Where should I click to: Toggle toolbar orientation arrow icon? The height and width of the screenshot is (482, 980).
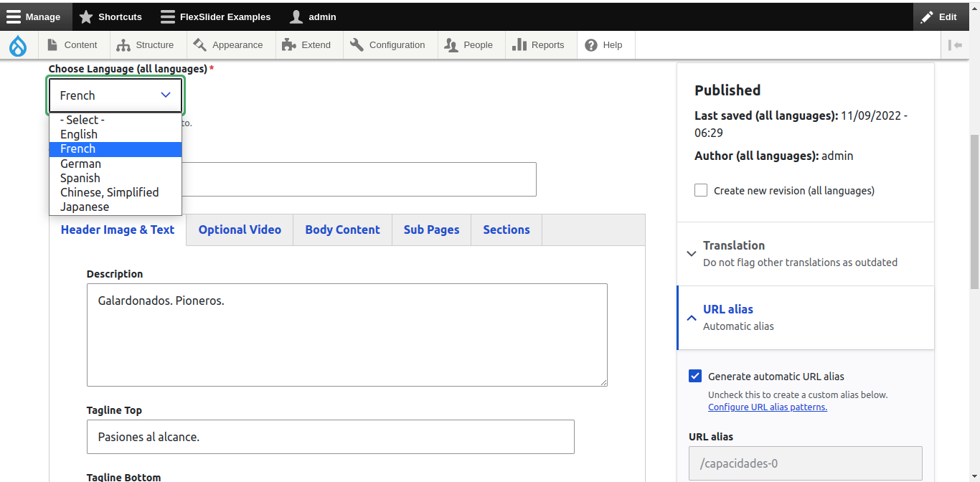[955, 45]
